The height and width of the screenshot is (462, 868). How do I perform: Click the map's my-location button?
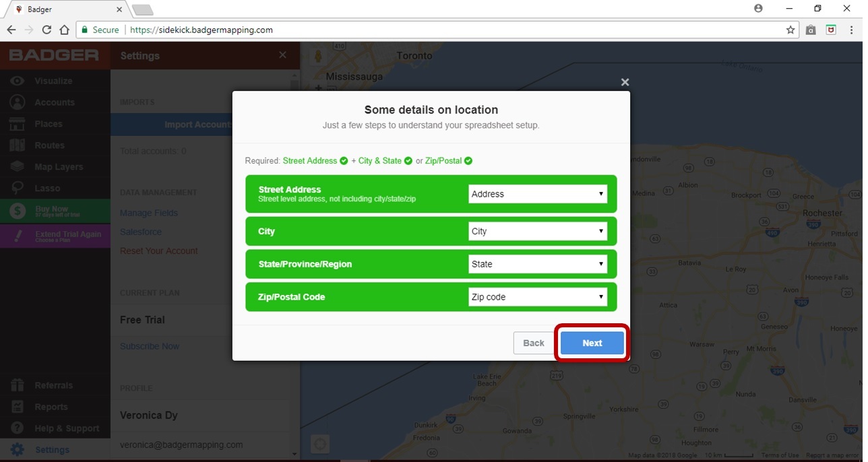tap(320, 444)
